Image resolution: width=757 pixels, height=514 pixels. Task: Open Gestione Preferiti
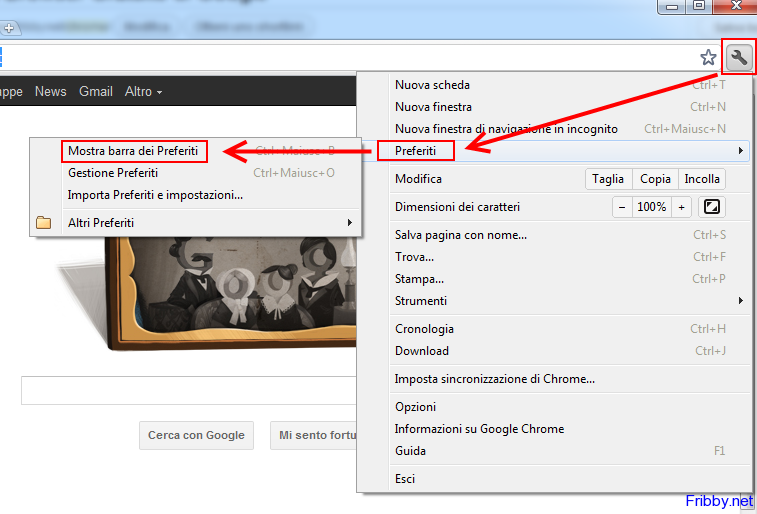pos(196,173)
